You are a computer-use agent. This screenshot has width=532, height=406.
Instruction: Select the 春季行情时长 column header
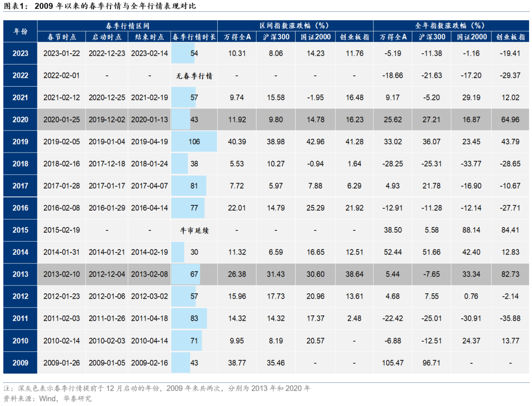point(194,37)
